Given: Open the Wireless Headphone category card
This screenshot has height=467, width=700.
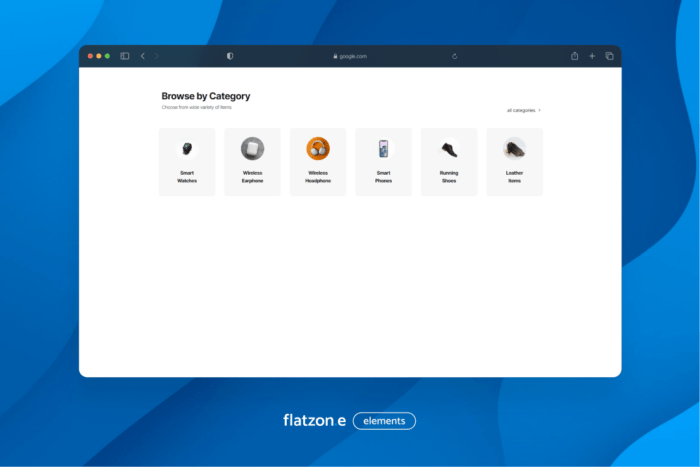Looking at the screenshot, I should click(318, 162).
